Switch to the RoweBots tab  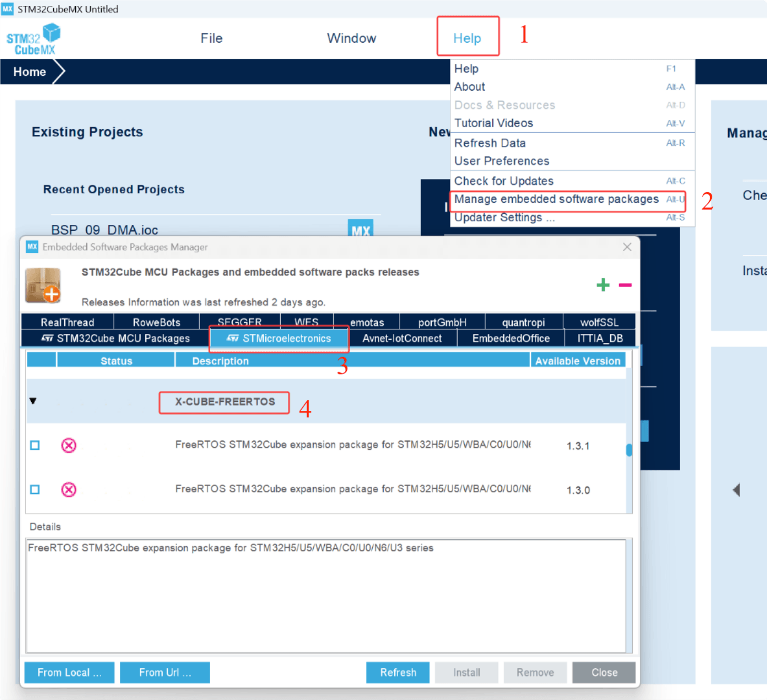click(156, 322)
